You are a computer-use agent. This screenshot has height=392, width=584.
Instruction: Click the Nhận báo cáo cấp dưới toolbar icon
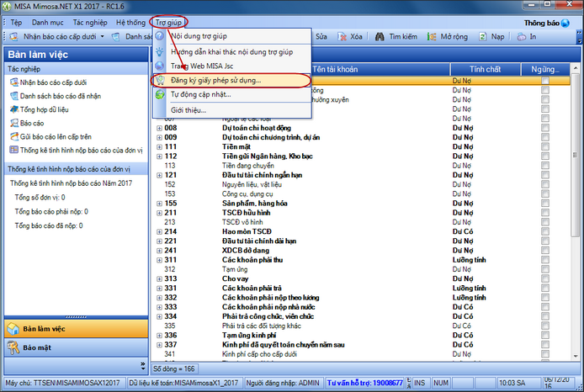[13, 36]
